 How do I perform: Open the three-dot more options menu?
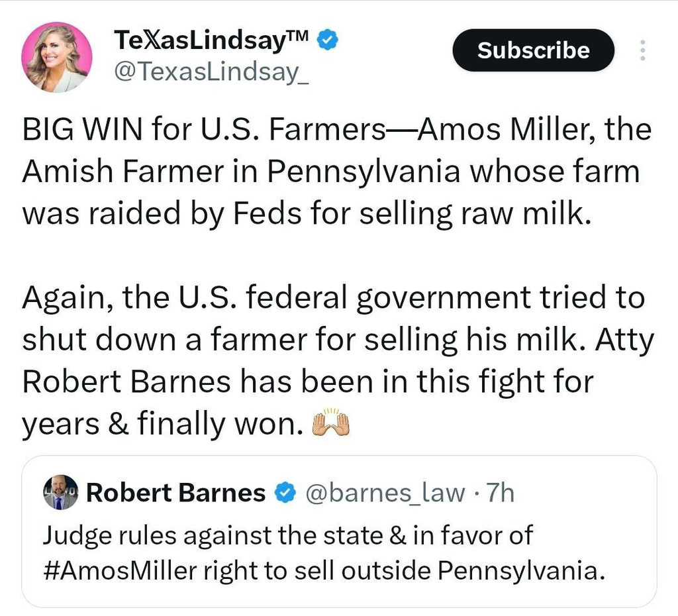(641, 51)
